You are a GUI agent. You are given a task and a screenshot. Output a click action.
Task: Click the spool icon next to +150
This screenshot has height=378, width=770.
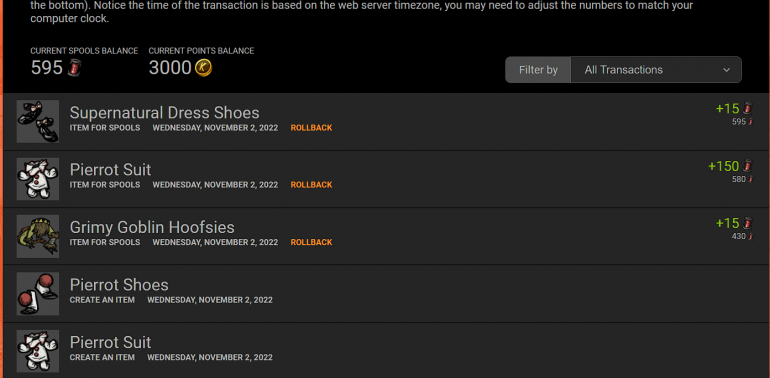pyautogui.click(x=747, y=166)
